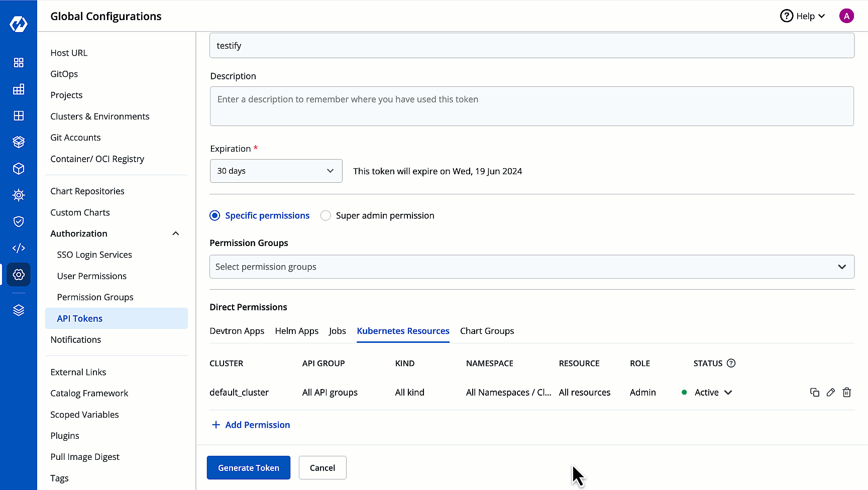This screenshot has width=868, height=490.
Task: Click the Status help question mark icon
Action: 731,363
